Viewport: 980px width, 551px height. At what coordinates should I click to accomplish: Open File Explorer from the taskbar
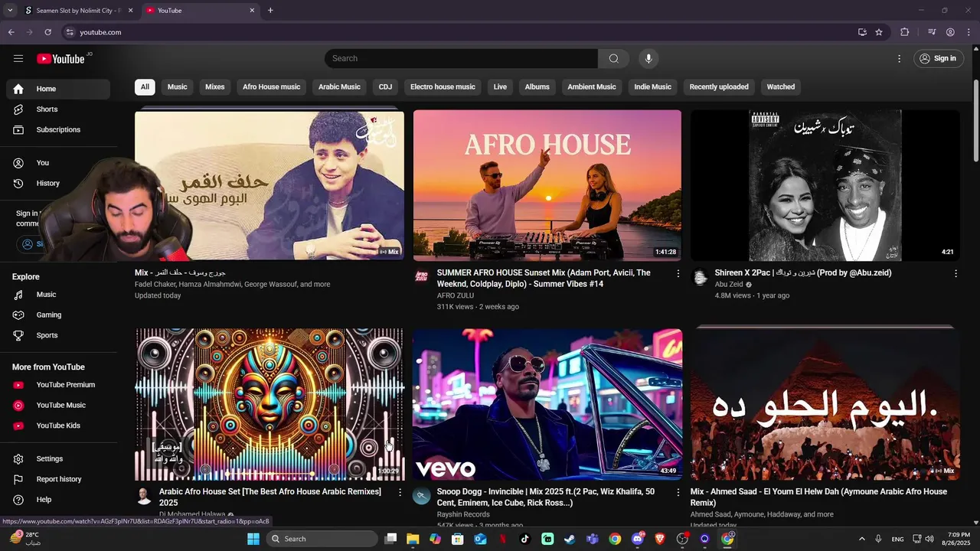click(413, 539)
